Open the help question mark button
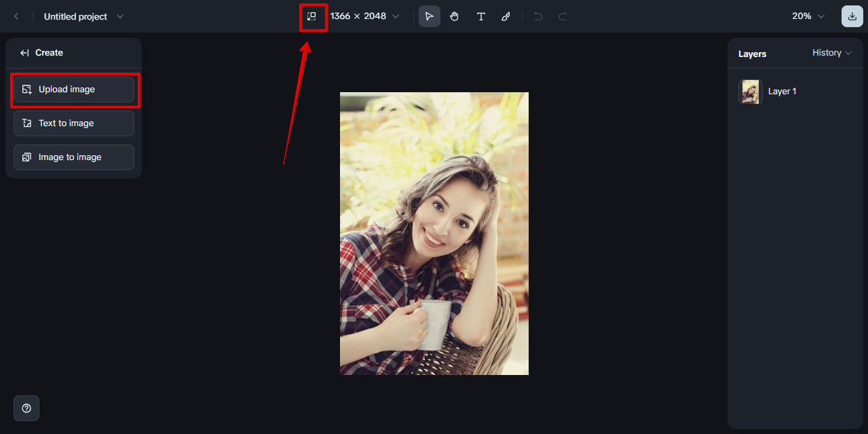Image resolution: width=868 pixels, height=434 pixels. 26,408
